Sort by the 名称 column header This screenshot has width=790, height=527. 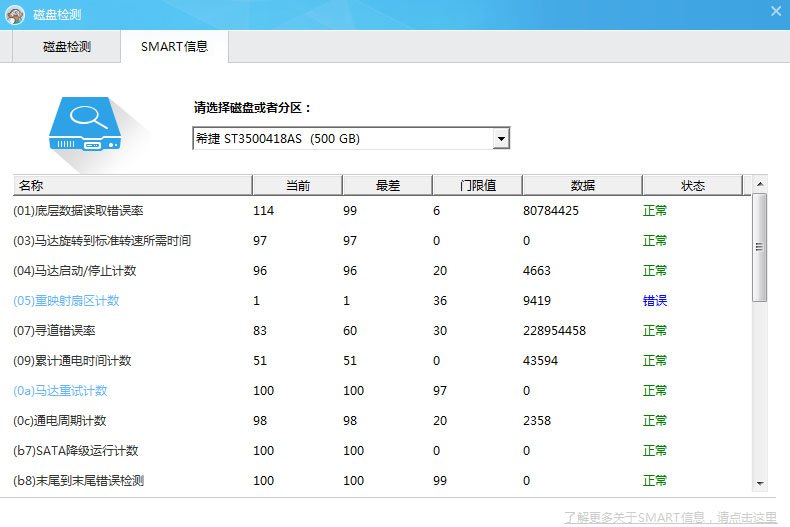(x=132, y=185)
